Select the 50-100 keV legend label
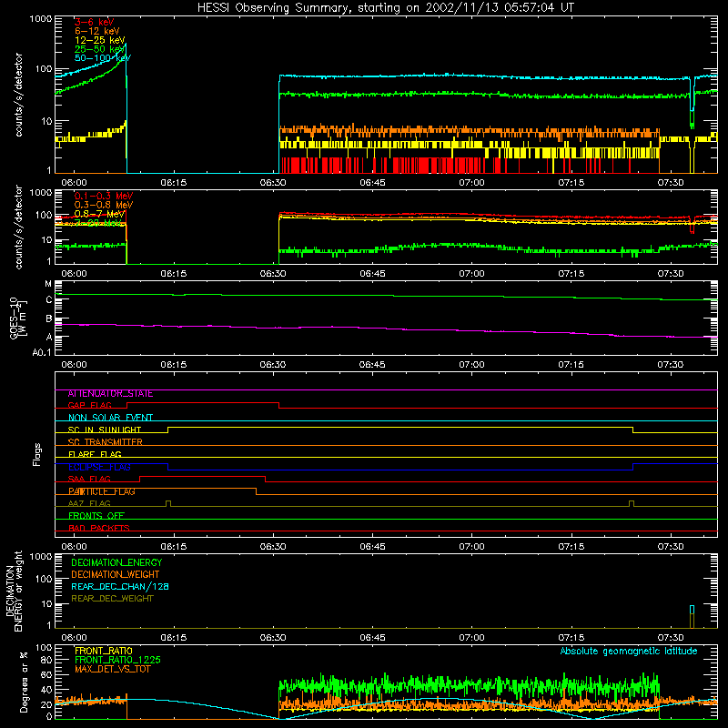The height and width of the screenshot is (728, 728). tap(103, 58)
